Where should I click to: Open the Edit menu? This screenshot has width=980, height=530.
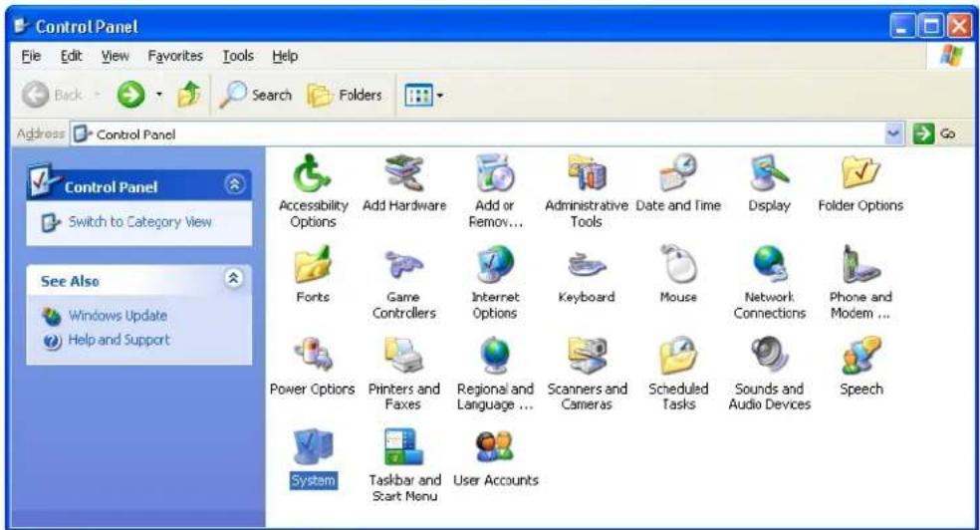point(72,56)
